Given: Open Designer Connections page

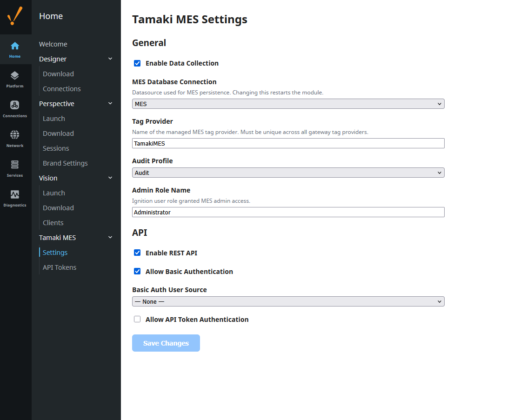Looking at the screenshot, I should (x=62, y=89).
